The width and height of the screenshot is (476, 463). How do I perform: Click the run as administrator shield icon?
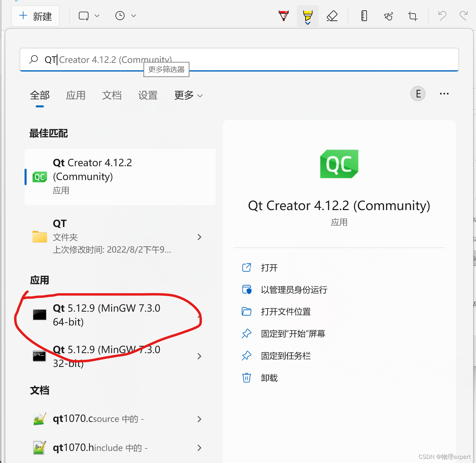click(247, 289)
